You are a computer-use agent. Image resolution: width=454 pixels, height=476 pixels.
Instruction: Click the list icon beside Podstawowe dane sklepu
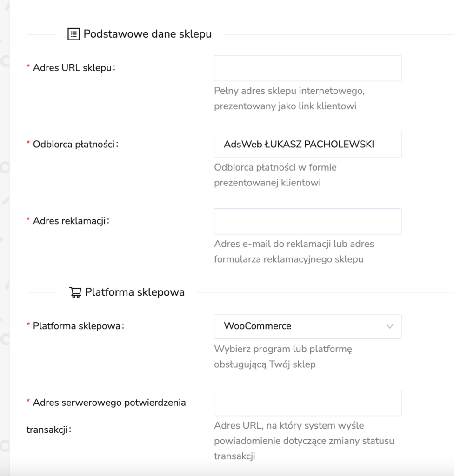pyautogui.click(x=73, y=34)
